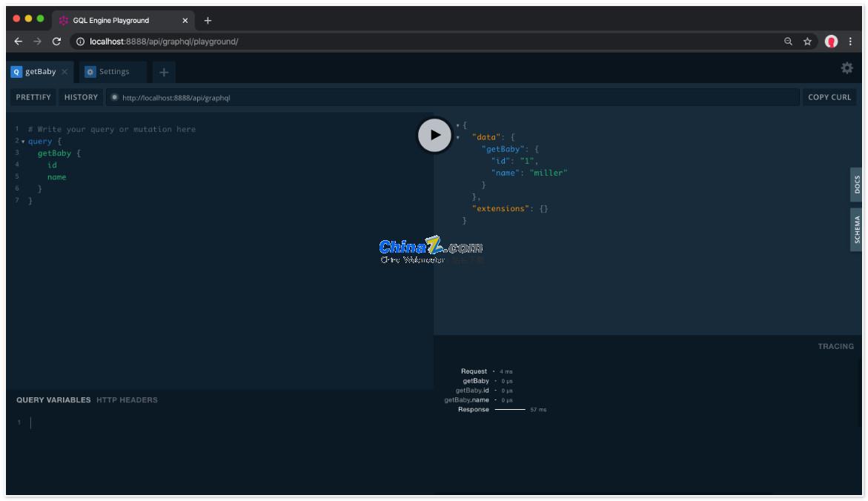Click the getBaby.id tracing row
This screenshot has height=501, width=868.
[x=484, y=391]
